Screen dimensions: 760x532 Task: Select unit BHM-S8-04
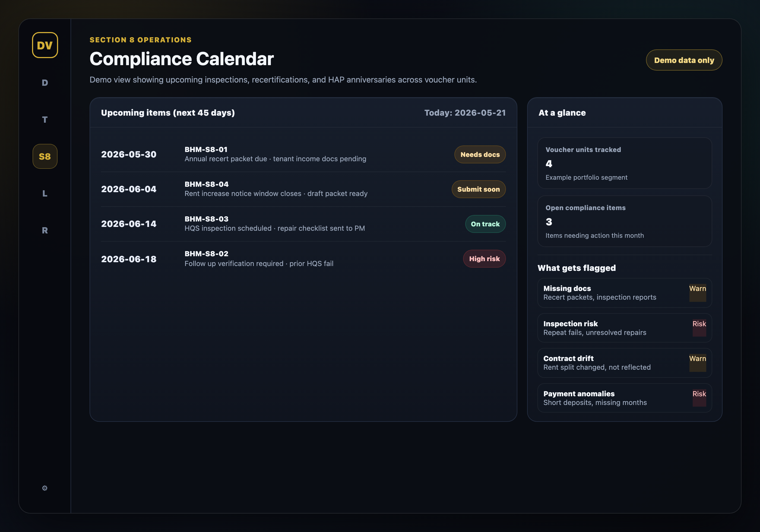[207, 184]
